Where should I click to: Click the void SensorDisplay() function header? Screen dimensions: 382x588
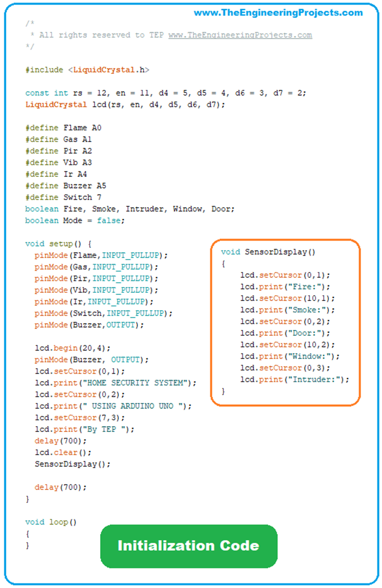[268, 252]
